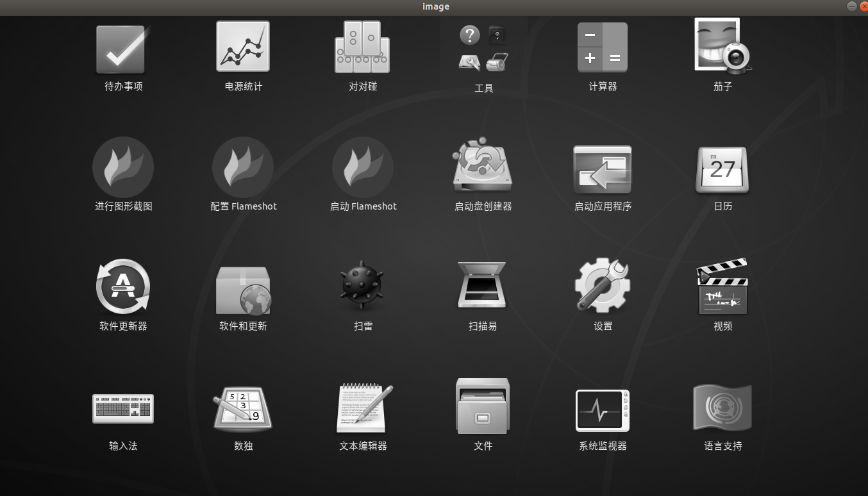Click the 扫雷 label text
The image size is (868, 496).
click(x=363, y=326)
